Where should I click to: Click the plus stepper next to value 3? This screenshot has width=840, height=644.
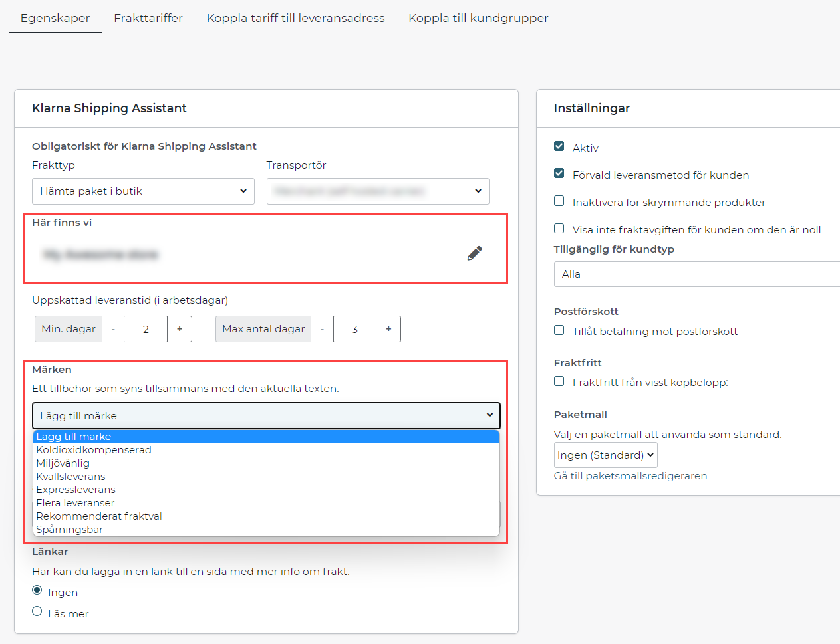[x=388, y=328]
